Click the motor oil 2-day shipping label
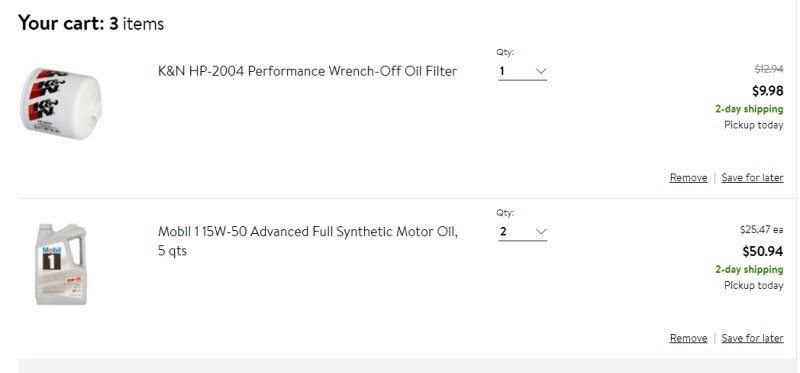 (749, 269)
